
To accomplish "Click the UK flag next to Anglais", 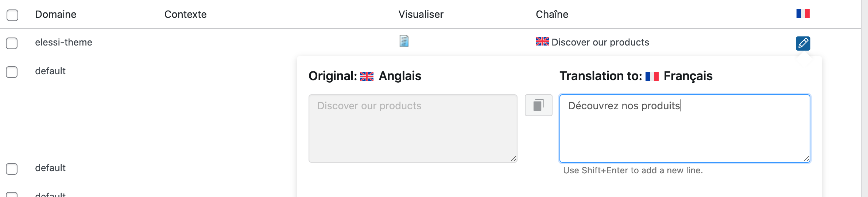I will tap(367, 76).
